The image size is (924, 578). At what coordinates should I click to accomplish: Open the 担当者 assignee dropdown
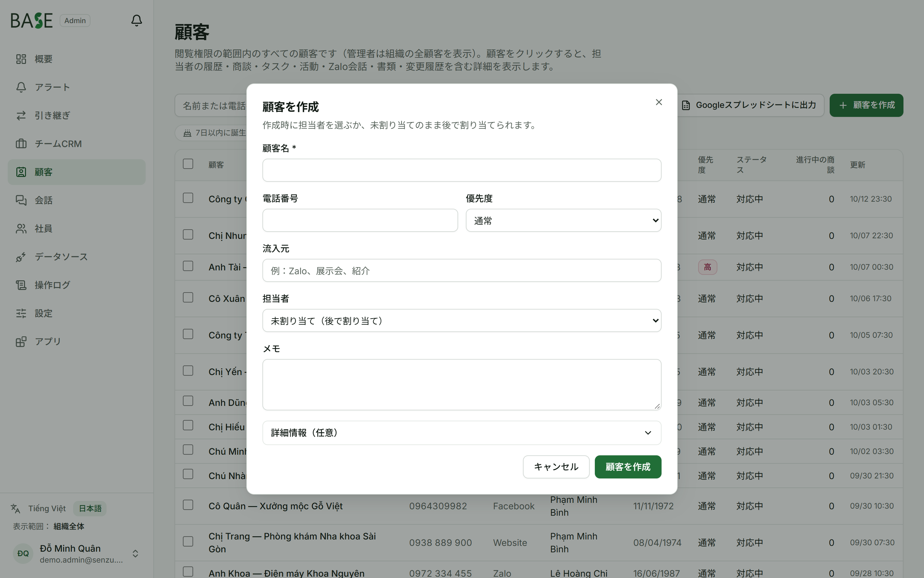click(x=462, y=321)
